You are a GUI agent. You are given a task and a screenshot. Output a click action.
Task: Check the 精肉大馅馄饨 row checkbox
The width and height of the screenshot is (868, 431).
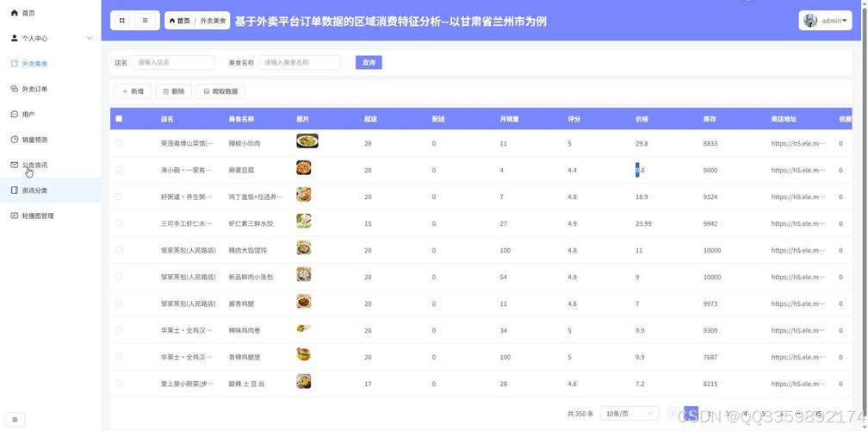(119, 250)
